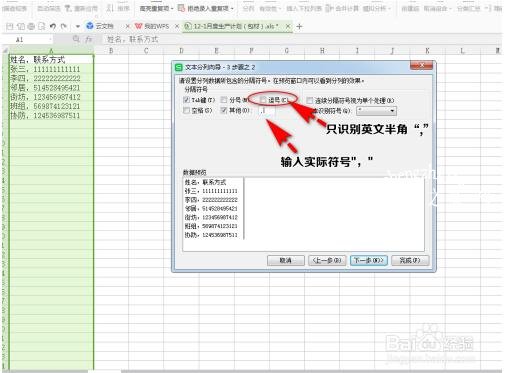Add a new tab with the plus button
This screenshot has width=505, height=373.
(299, 26)
